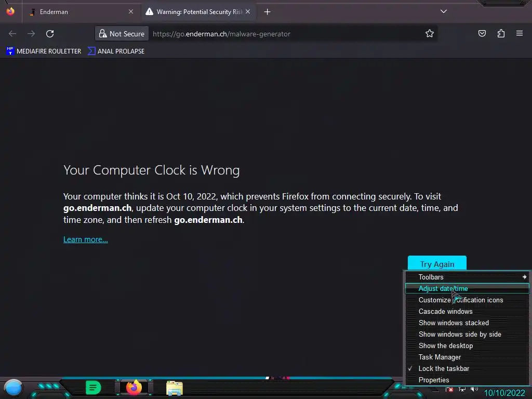Follow the Learn more... link
The image size is (532, 399).
point(86,240)
